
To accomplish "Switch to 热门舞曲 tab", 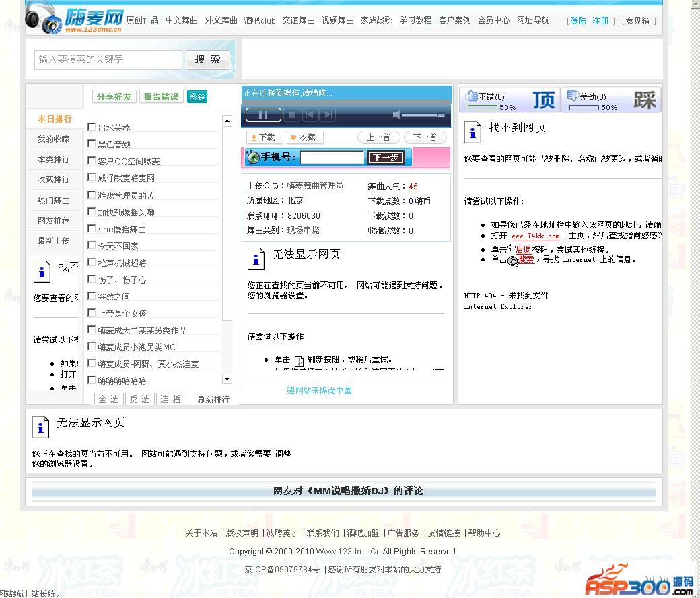I will click(x=54, y=201).
